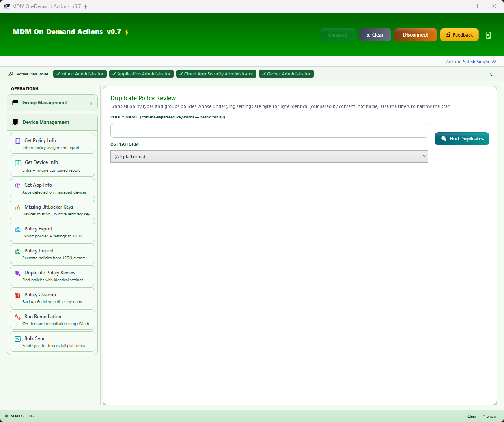504x422 pixels.
Task: Open the Policy Import operation
Action: pyautogui.click(x=52, y=254)
